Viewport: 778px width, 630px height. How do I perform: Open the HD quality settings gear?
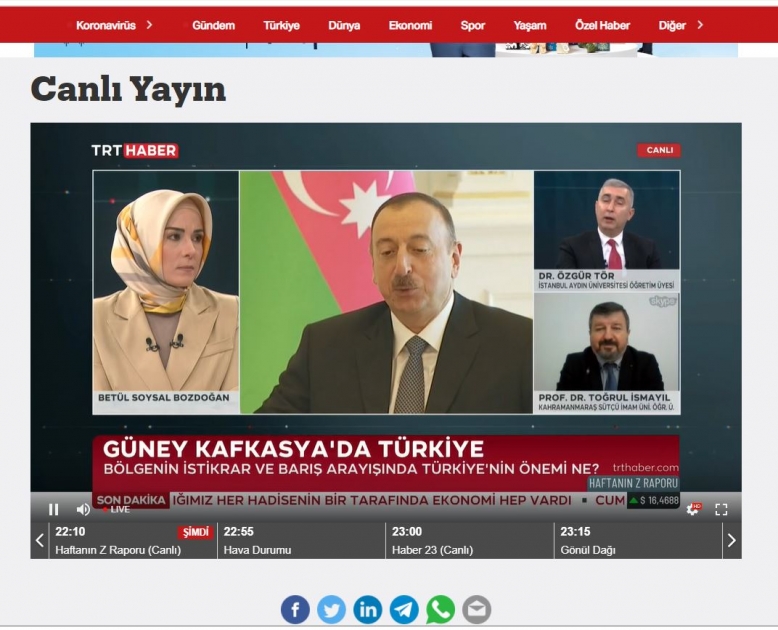693,509
